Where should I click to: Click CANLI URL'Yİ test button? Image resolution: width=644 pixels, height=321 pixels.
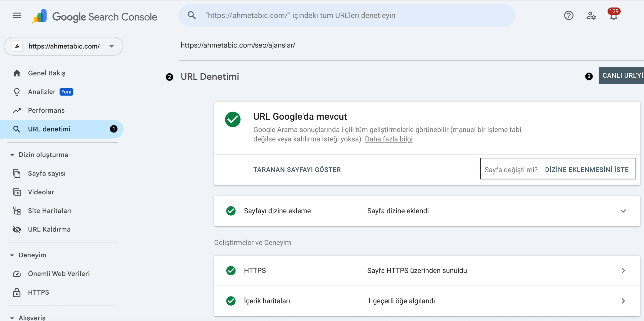621,75
